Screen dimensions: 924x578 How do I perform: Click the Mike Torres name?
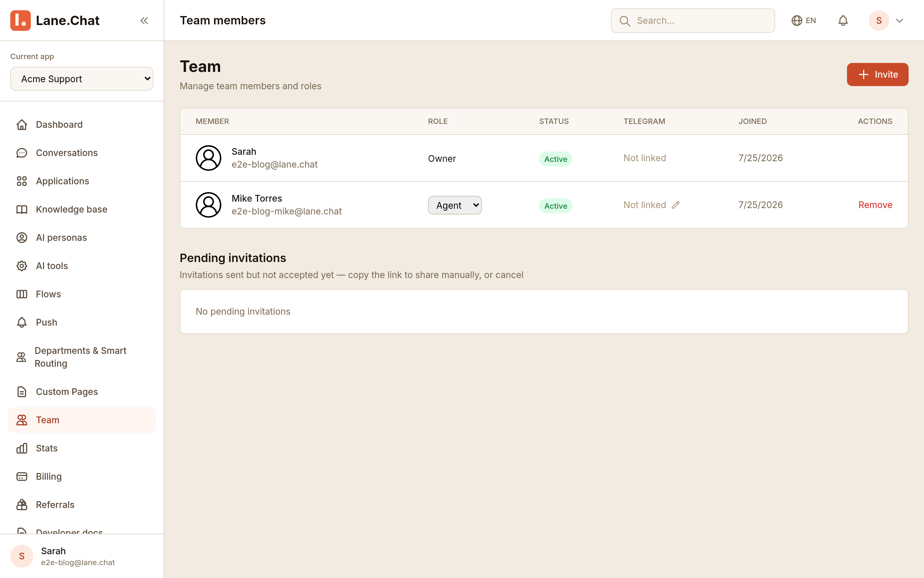(x=257, y=198)
